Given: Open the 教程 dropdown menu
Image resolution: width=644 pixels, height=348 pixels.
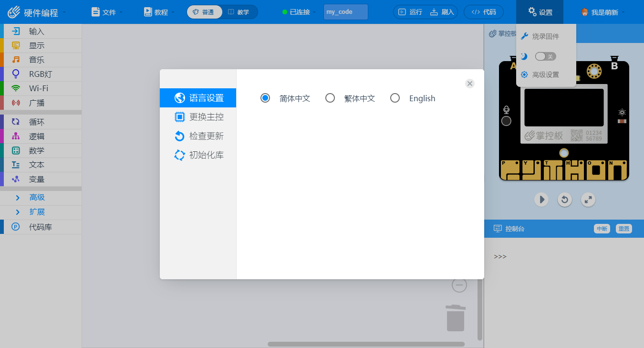Looking at the screenshot, I should [x=159, y=12].
